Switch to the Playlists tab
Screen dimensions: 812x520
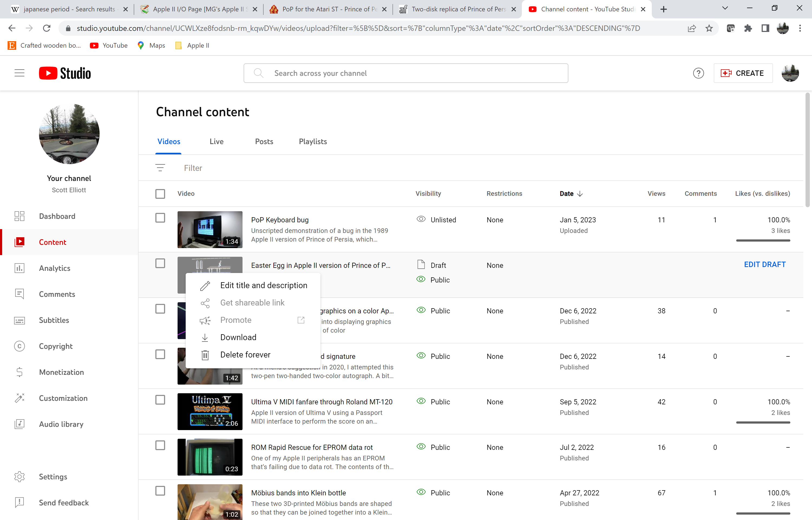click(x=313, y=141)
